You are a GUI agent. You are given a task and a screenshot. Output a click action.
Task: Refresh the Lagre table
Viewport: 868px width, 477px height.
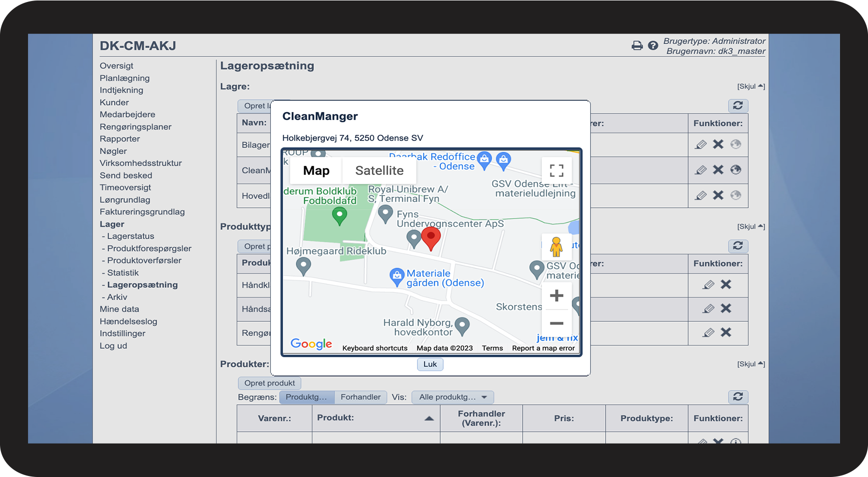point(737,106)
